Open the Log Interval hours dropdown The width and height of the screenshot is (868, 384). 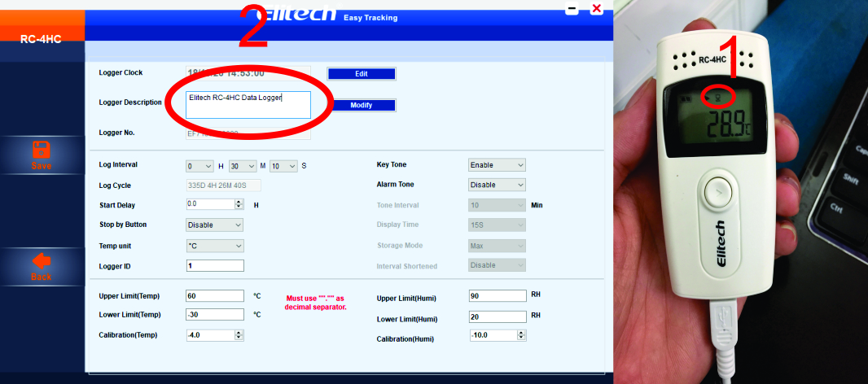point(199,166)
